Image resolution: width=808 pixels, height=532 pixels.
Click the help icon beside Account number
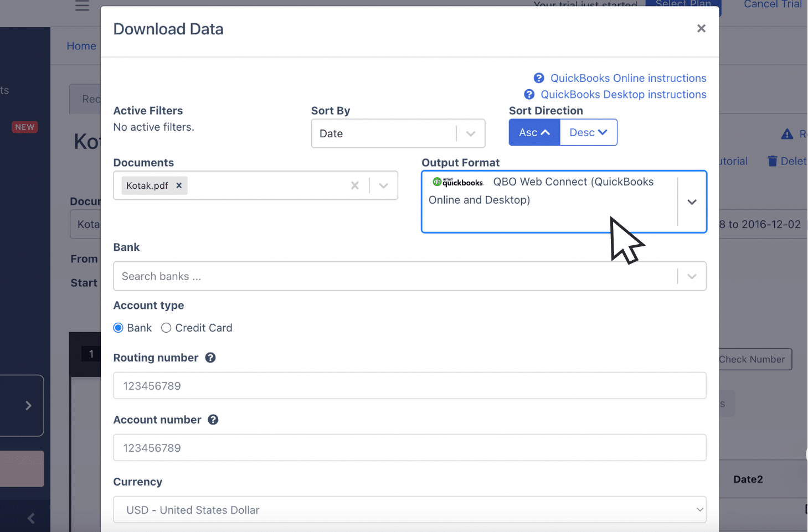point(213,420)
